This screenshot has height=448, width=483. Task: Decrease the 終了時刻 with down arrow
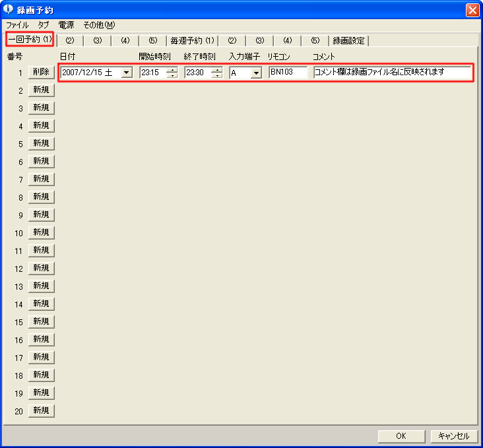[x=217, y=75]
